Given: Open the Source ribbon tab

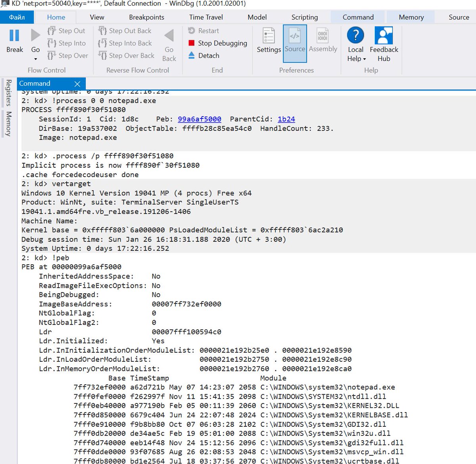Looking at the screenshot, I should point(459,17).
